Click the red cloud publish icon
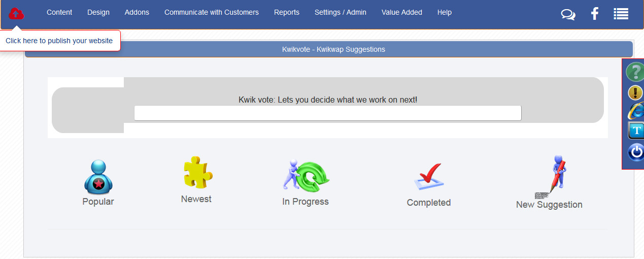The width and height of the screenshot is (644, 259). tap(16, 14)
